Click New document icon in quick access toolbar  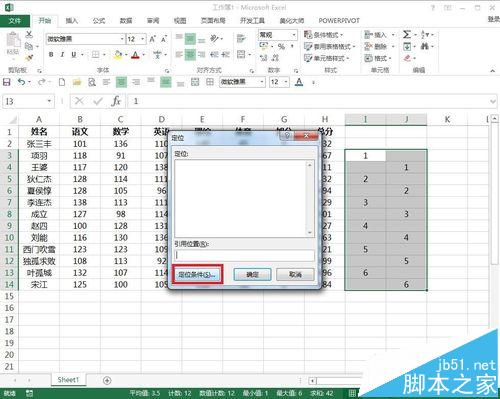point(62,82)
